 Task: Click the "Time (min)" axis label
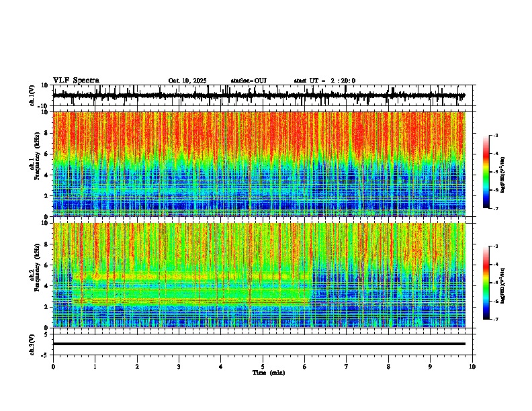[269, 373]
